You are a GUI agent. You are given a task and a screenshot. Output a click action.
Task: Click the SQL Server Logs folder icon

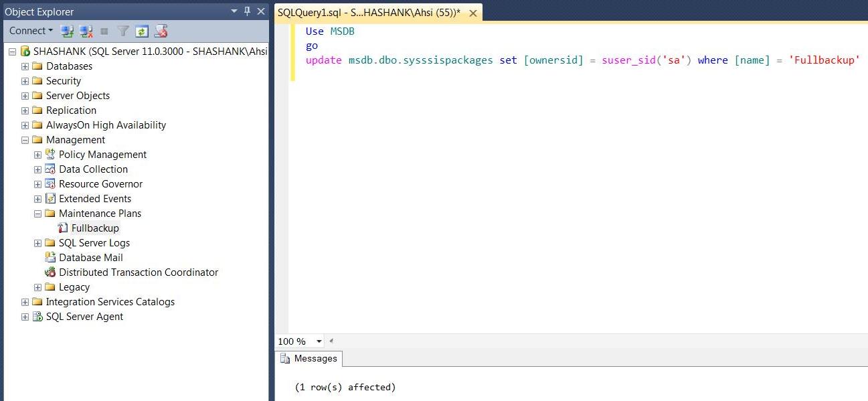tap(50, 243)
